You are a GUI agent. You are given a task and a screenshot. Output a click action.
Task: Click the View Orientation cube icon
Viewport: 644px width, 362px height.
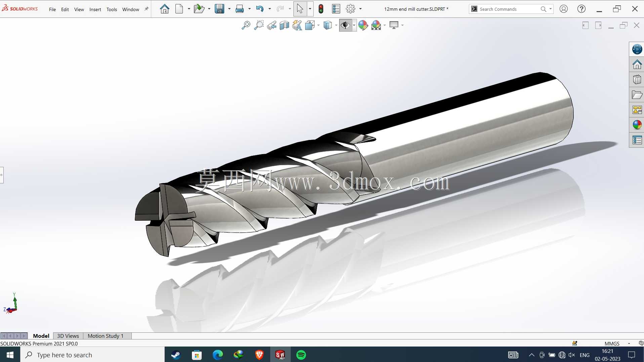pyautogui.click(x=310, y=25)
